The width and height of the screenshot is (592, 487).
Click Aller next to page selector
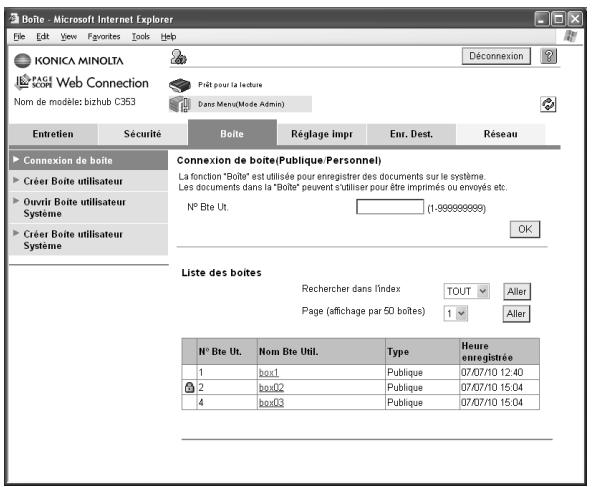pyautogui.click(x=516, y=314)
